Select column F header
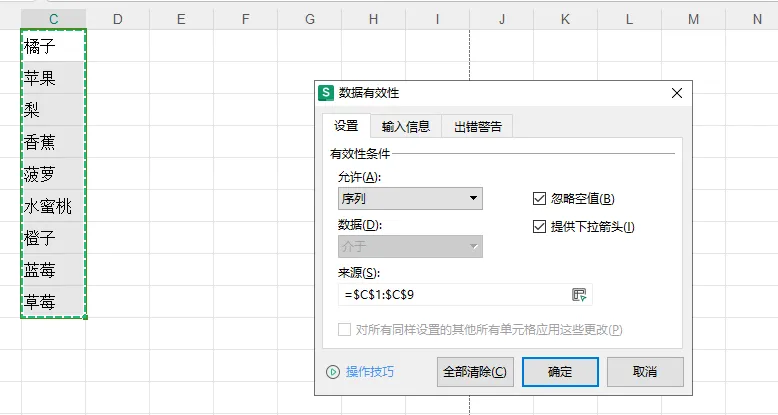Screen dimensions: 778x415 click(x=246, y=19)
